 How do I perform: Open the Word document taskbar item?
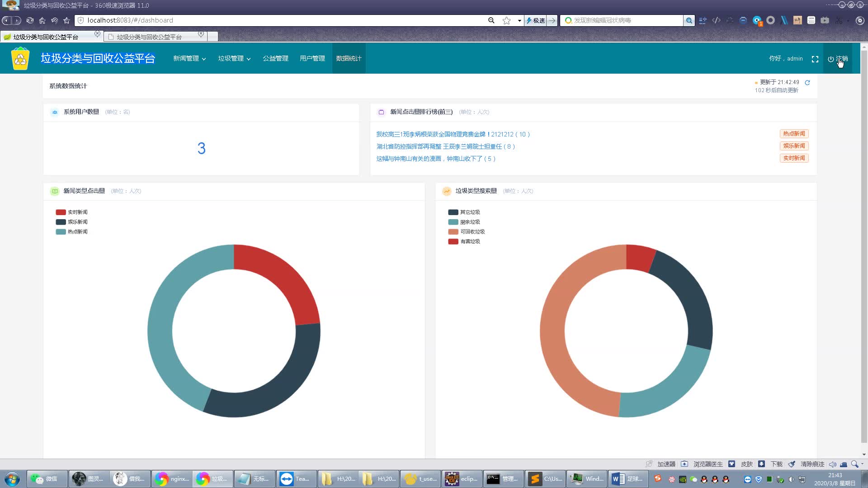point(627,479)
